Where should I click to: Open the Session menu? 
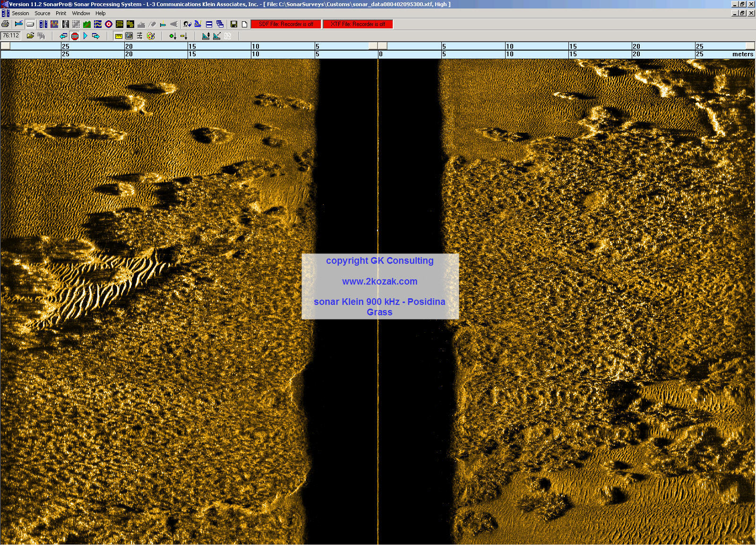20,13
